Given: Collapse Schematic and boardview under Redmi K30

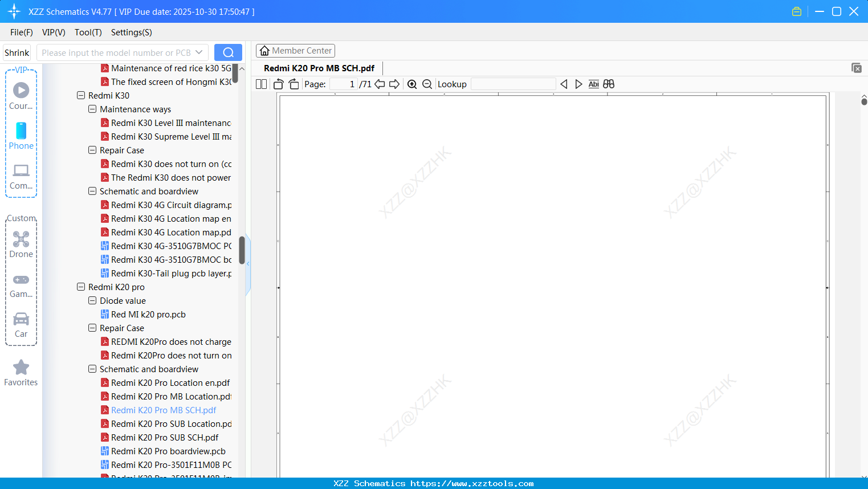Looking at the screenshot, I should 92,191.
